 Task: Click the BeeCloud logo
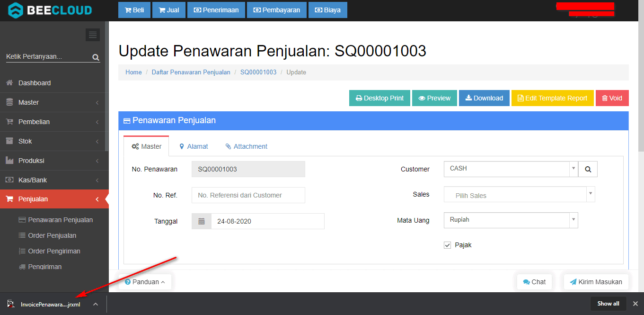click(x=50, y=10)
